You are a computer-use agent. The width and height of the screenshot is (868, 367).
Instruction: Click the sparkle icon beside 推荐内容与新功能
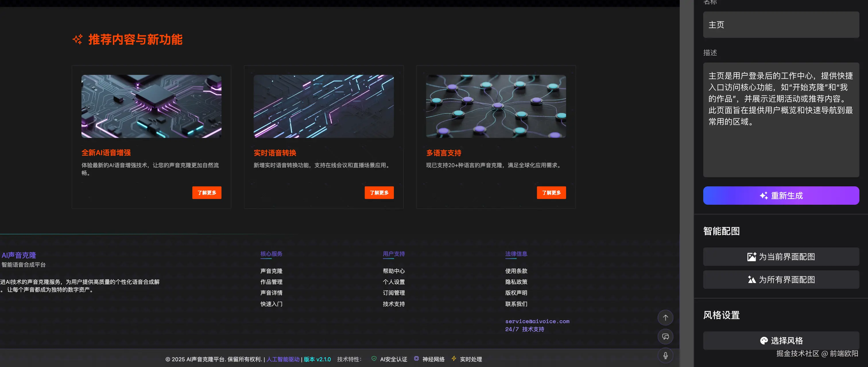pos(77,39)
